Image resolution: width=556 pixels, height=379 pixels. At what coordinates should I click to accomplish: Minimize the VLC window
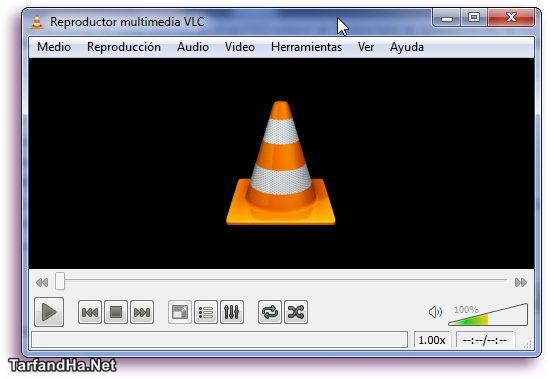pyautogui.click(x=447, y=17)
